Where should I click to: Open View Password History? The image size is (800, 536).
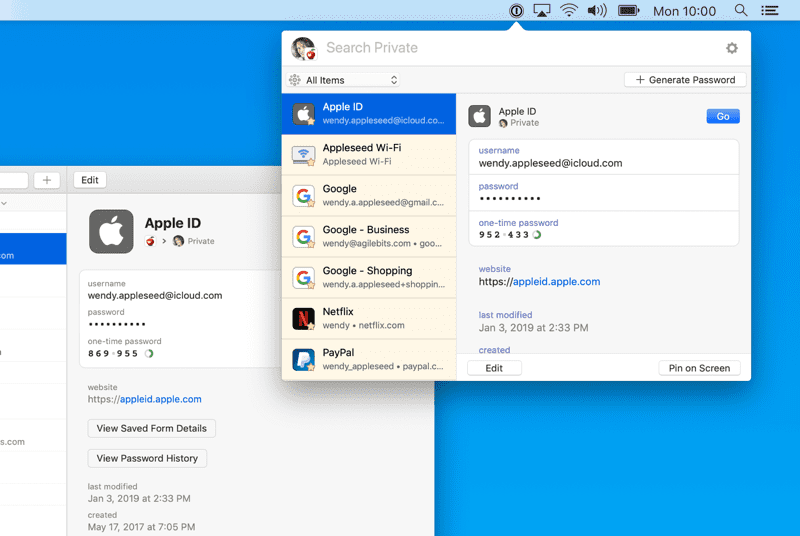pos(148,458)
